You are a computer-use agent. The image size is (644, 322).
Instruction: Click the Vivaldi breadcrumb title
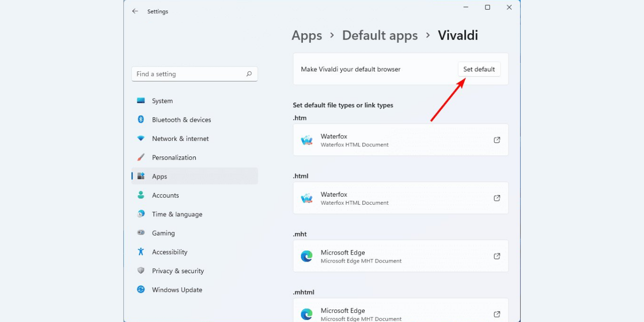[x=458, y=36]
